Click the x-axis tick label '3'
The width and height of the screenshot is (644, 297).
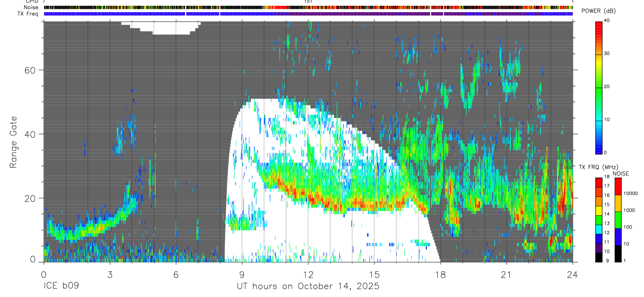(x=110, y=274)
